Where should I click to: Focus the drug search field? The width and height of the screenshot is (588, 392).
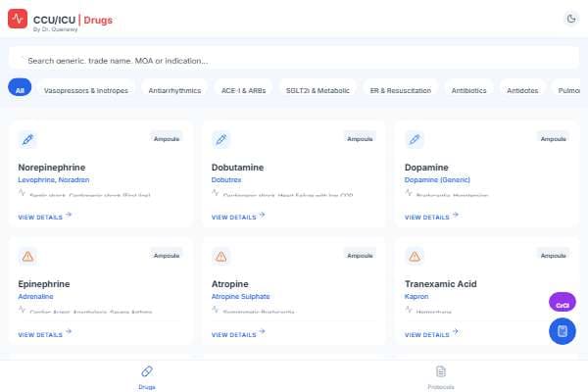(x=294, y=60)
